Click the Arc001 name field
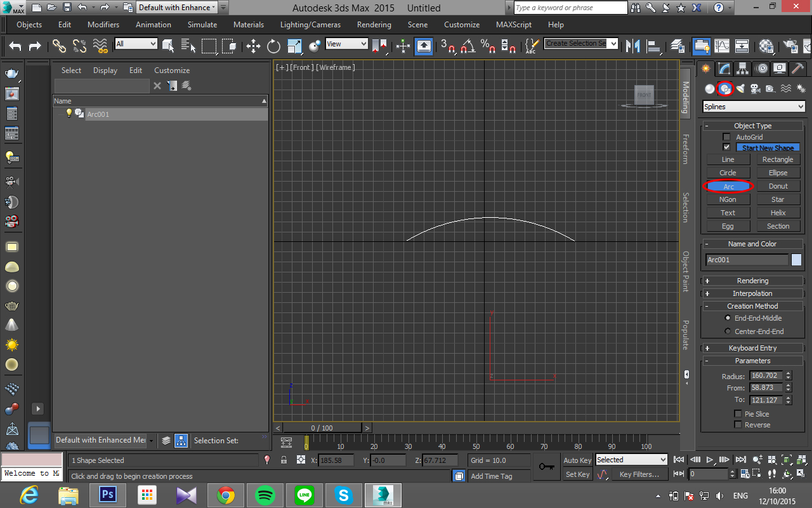The height and width of the screenshot is (508, 812). pyautogui.click(x=747, y=260)
